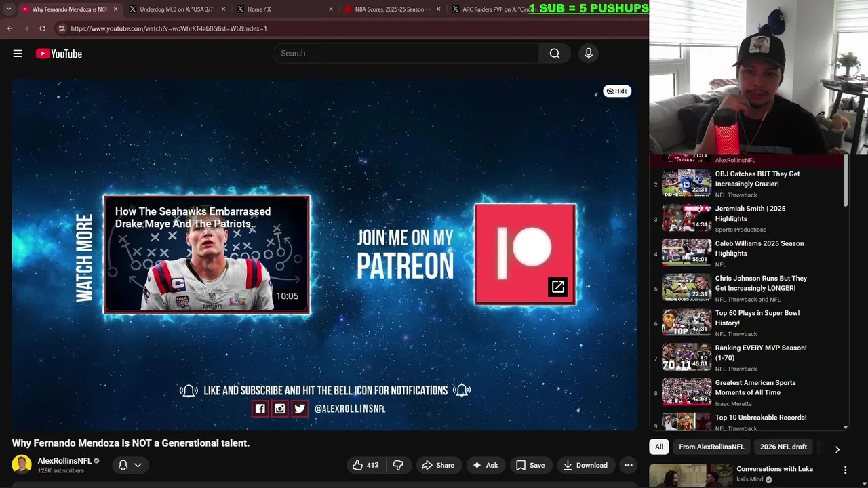This screenshot has height=488, width=868.
Task: Click kai's Mind channel name
Action: (750, 480)
